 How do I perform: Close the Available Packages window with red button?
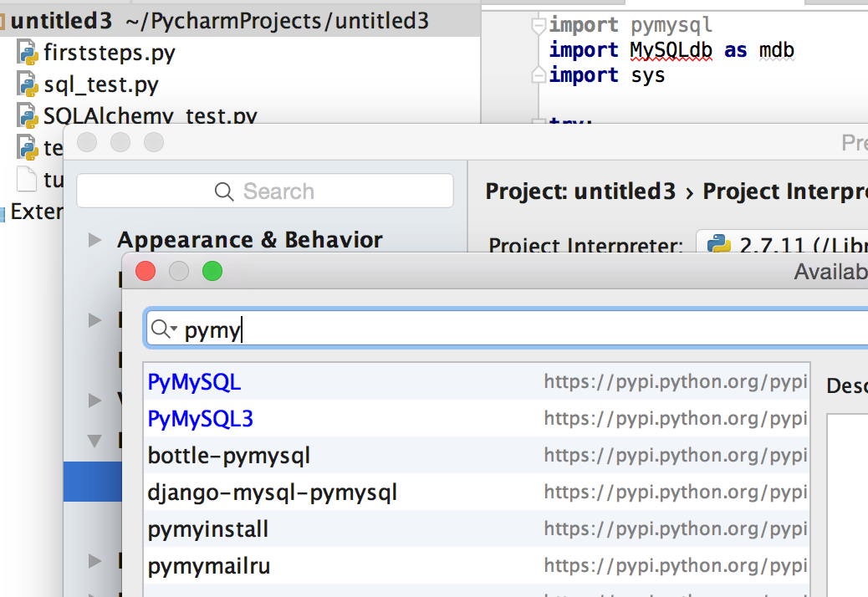[x=146, y=271]
